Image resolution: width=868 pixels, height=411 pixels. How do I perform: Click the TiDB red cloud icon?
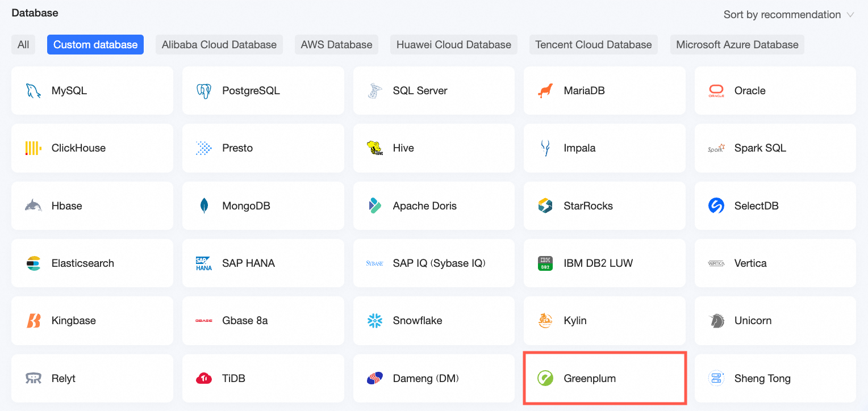tap(204, 379)
